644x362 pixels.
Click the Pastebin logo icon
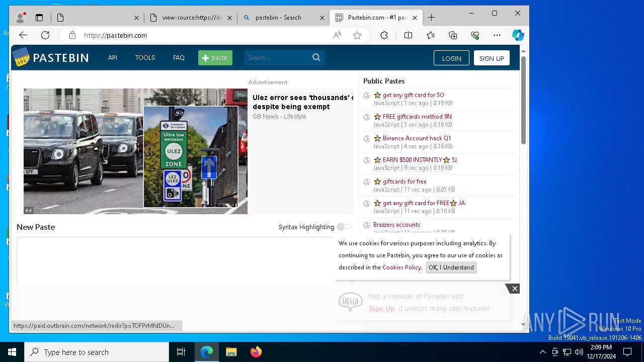(x=21, y=57)
